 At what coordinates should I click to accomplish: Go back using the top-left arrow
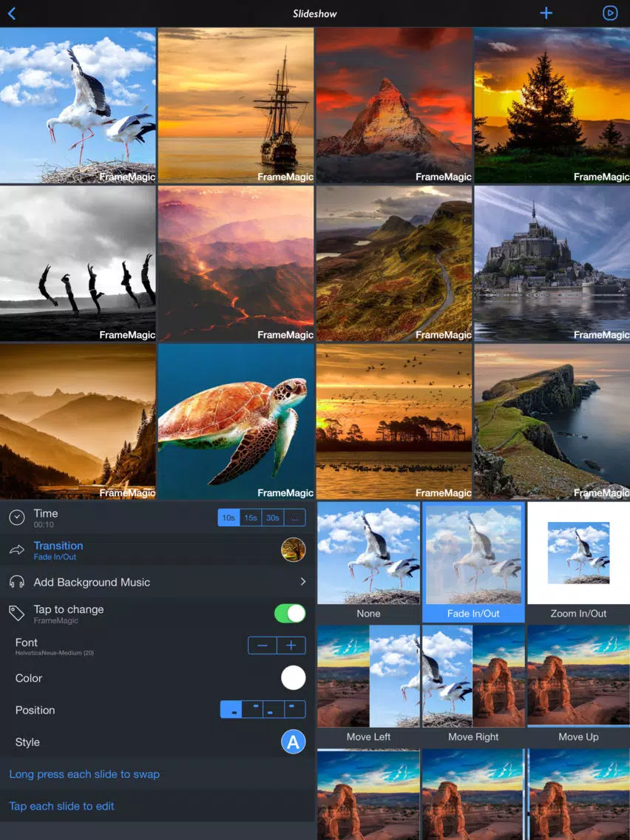pos(12,13)
